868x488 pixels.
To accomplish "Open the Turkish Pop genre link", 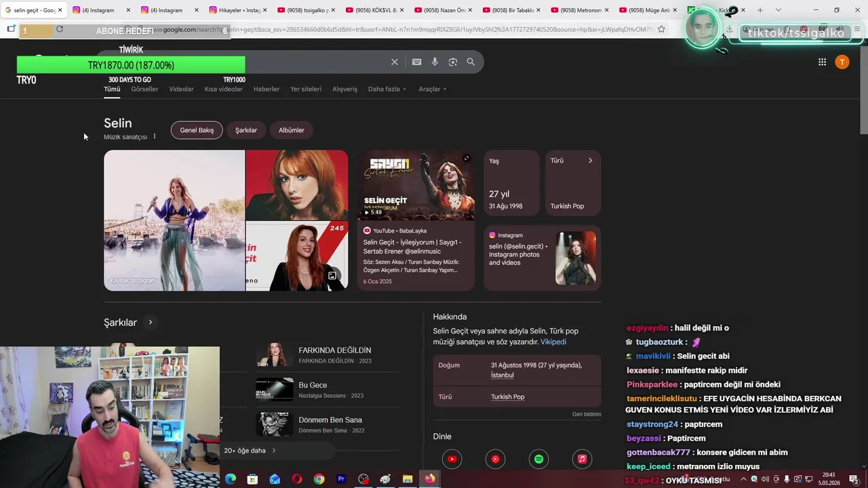I will pos(508,396).
